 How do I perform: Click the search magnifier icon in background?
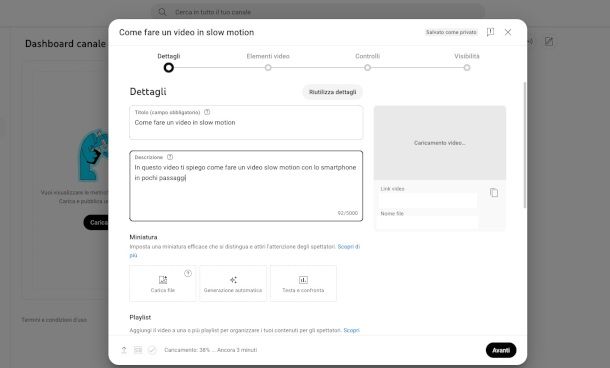[162, 12]
